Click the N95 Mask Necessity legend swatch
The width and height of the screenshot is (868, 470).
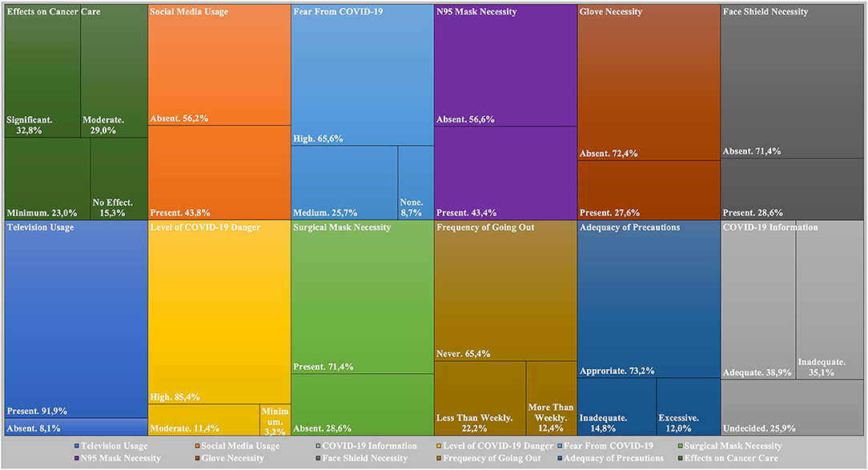click(77, 458)
